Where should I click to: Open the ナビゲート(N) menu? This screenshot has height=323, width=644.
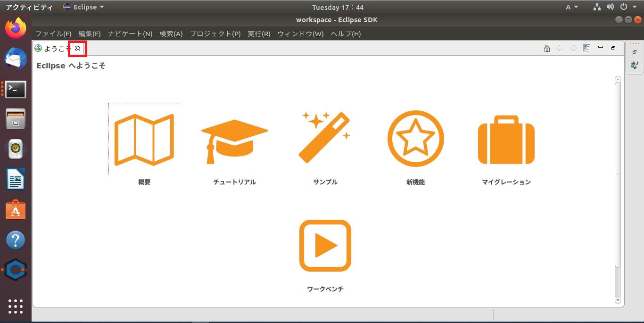(x=130, y=34)
